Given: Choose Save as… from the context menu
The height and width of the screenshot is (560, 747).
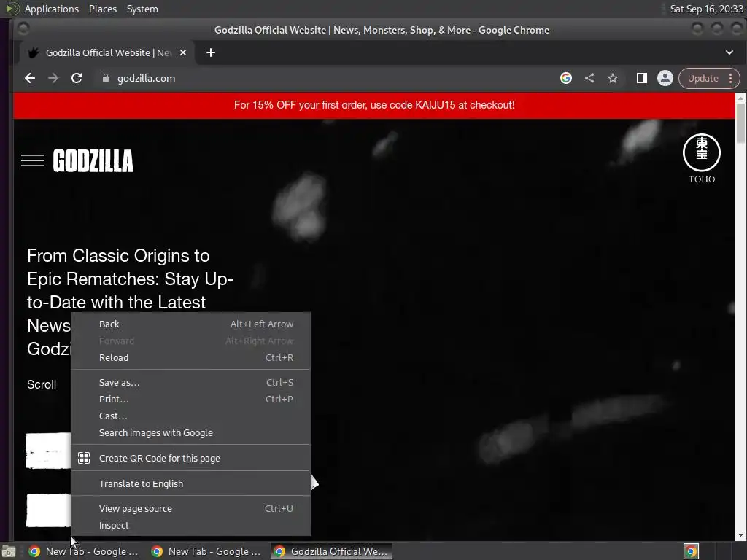Looking at the screenshot, I should [190, 382].
